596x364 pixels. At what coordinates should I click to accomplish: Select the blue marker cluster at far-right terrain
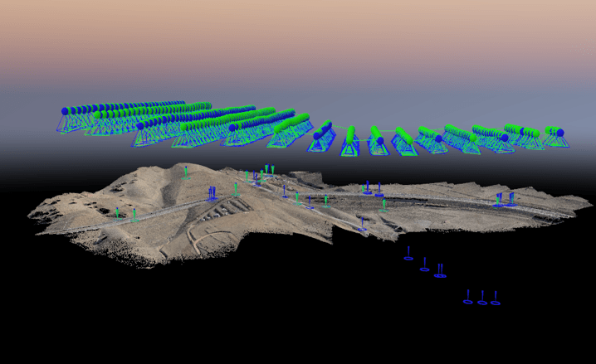click(502, 198)
